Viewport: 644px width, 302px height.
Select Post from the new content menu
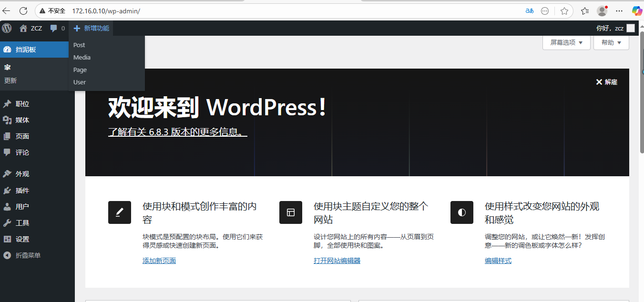[x=106, y=45]
